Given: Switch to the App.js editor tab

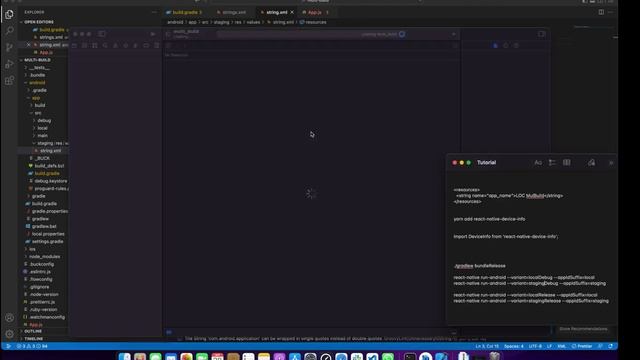Looking at the screenshot, I should (x=314, y=12).
